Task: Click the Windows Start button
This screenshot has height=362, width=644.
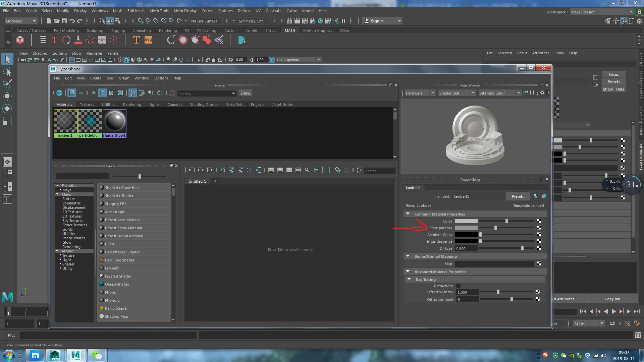Action: click(9, 355)
